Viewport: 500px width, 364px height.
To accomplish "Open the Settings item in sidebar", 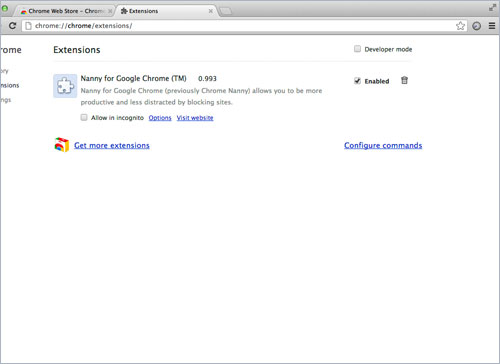I will pos(6,100).
